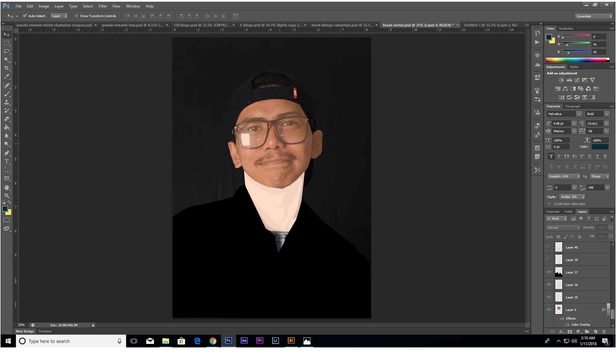Create a new layer icon
The width and height of the screenshot is (616, 364).
click(x=595, y=332)
